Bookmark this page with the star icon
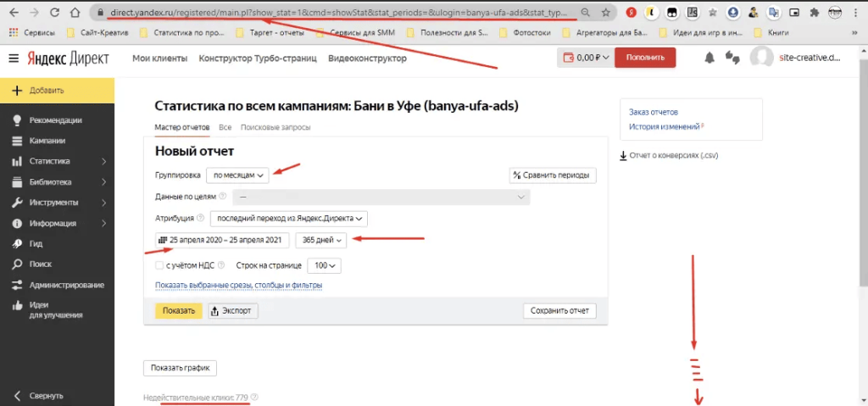The image size is (868, 406). 606,12
